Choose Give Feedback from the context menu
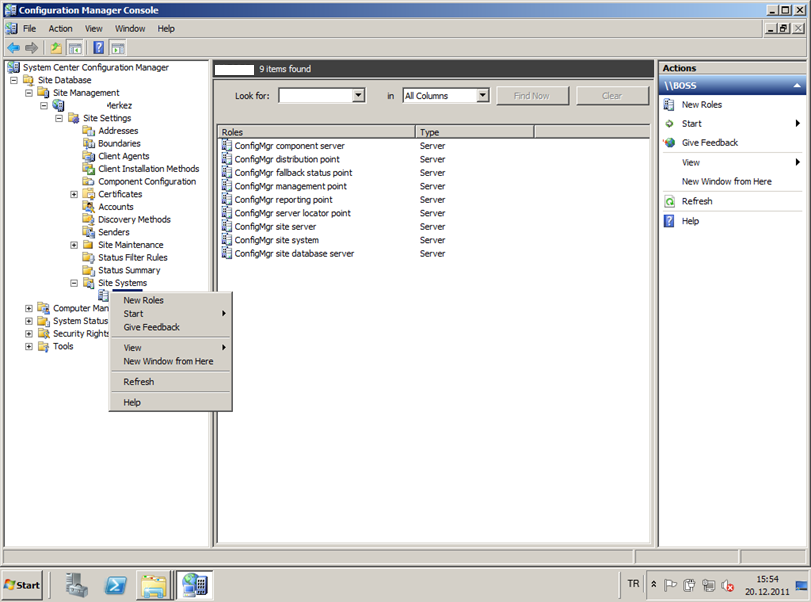The width and height of the screenshot is (811, 602). (170, 327)
